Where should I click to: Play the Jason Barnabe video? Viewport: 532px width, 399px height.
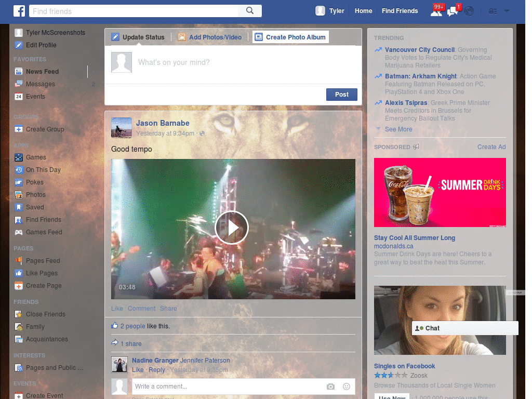pyautogui.click(x=232, y=228)
